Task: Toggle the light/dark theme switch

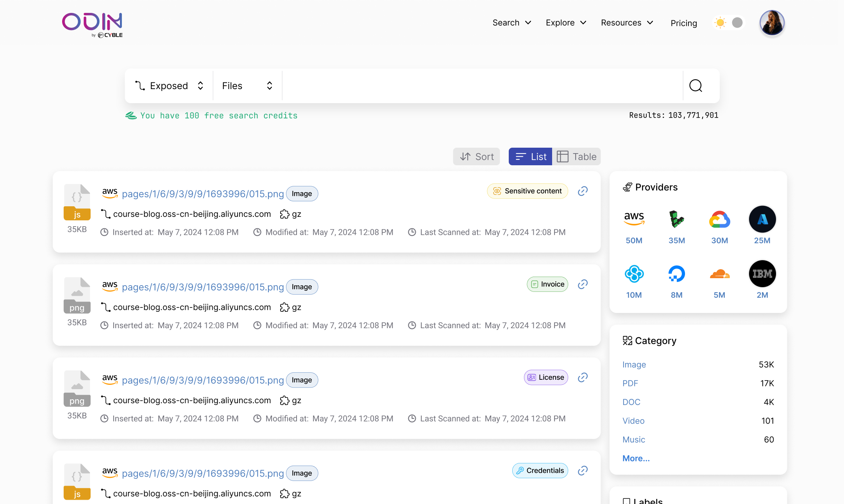Action: [x=728, y=23]
